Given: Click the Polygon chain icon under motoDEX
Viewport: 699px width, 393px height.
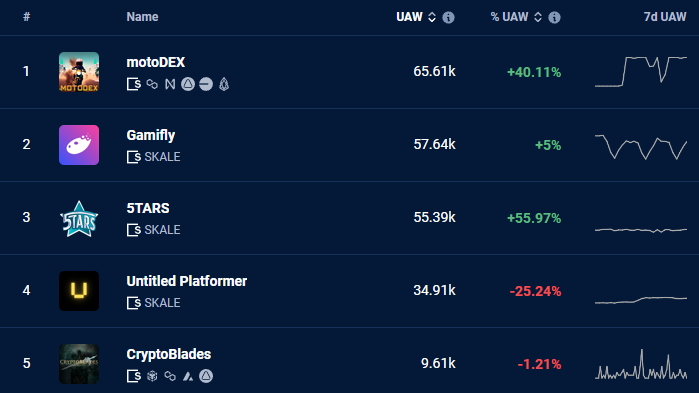Looking at the screenshot, I should tap(152, 84).
